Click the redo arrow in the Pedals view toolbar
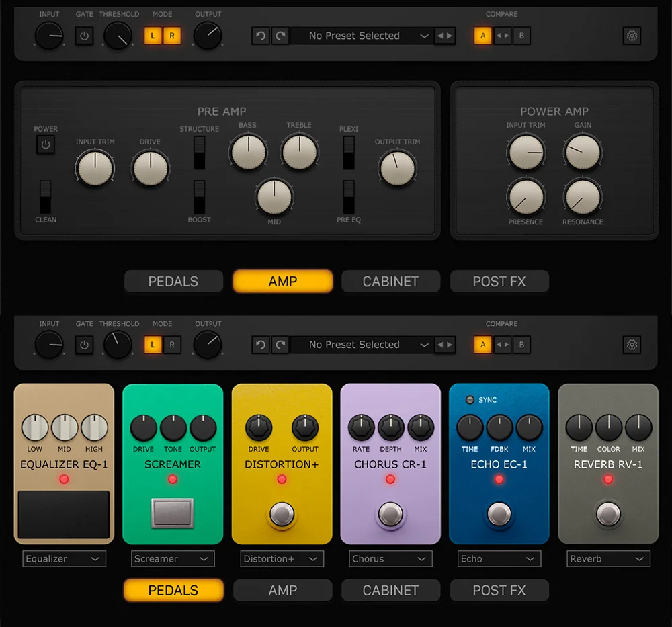The width and height of the screenshot is (672, 627). pyautogui.click(x=280, y=345)
